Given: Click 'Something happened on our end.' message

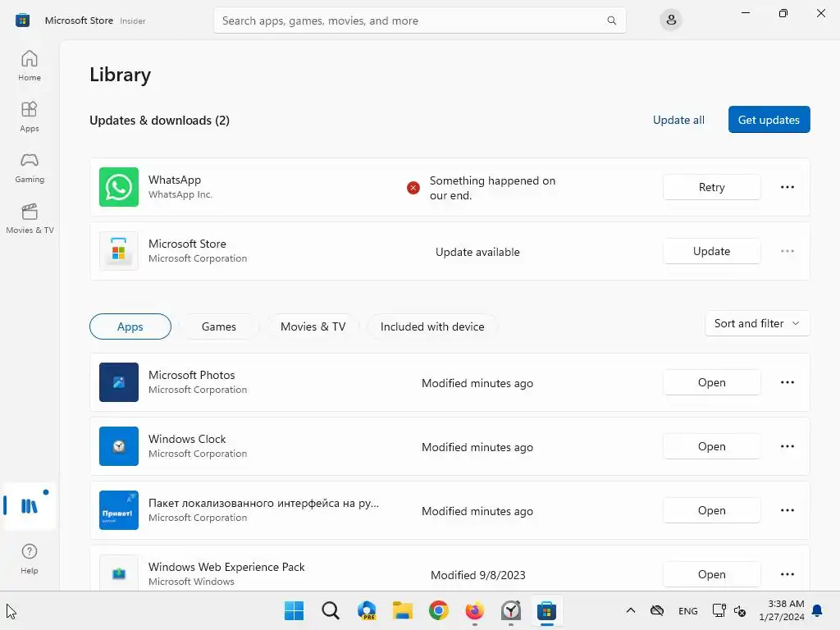Looking at the screenshot, I should [492, 188].
